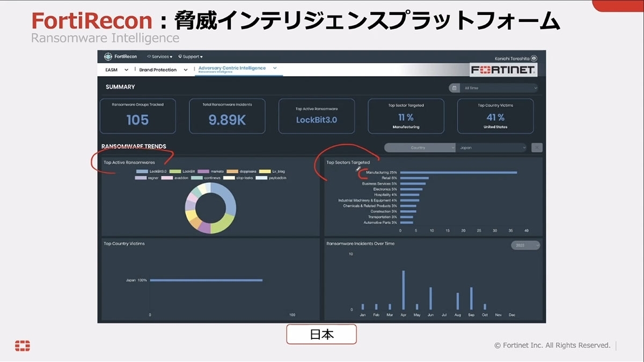The image size is (644, 362).
Task: Select the Adversary Centric Intelligence tab
Action: coord(232,68)
